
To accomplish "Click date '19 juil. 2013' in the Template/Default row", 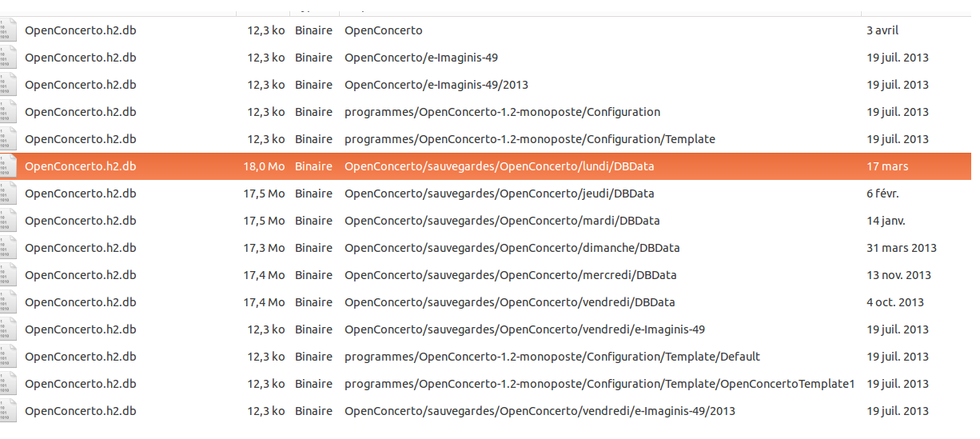I will [898, 357].
